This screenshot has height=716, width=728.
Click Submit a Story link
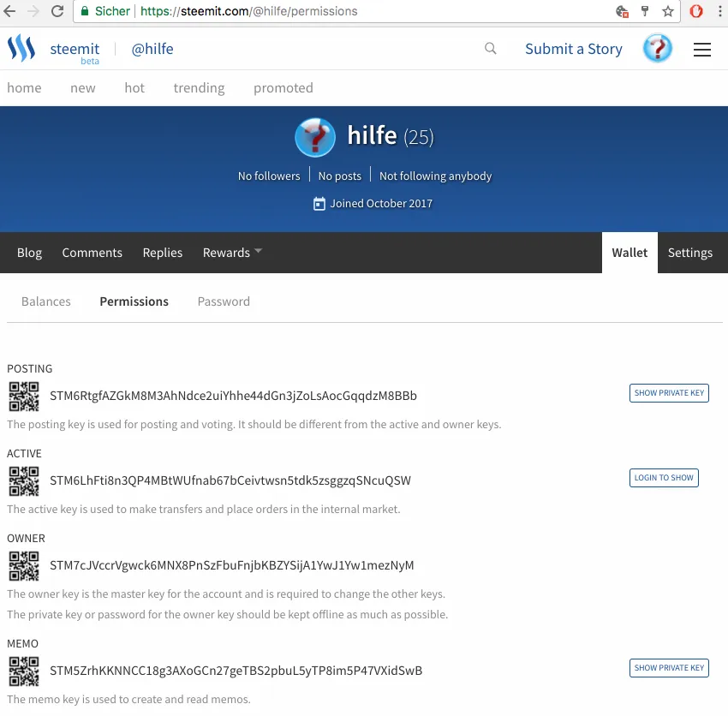(573, 49)
